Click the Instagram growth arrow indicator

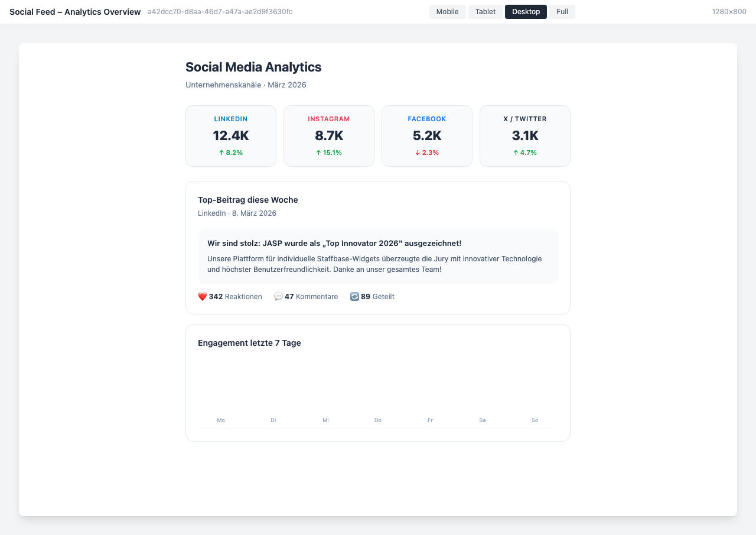point(318,152)
